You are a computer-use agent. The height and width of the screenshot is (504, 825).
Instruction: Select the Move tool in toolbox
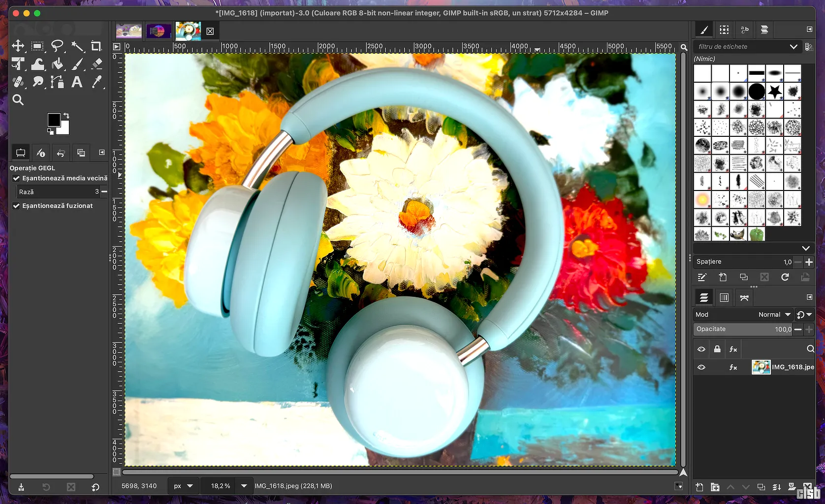pos(18,46)
